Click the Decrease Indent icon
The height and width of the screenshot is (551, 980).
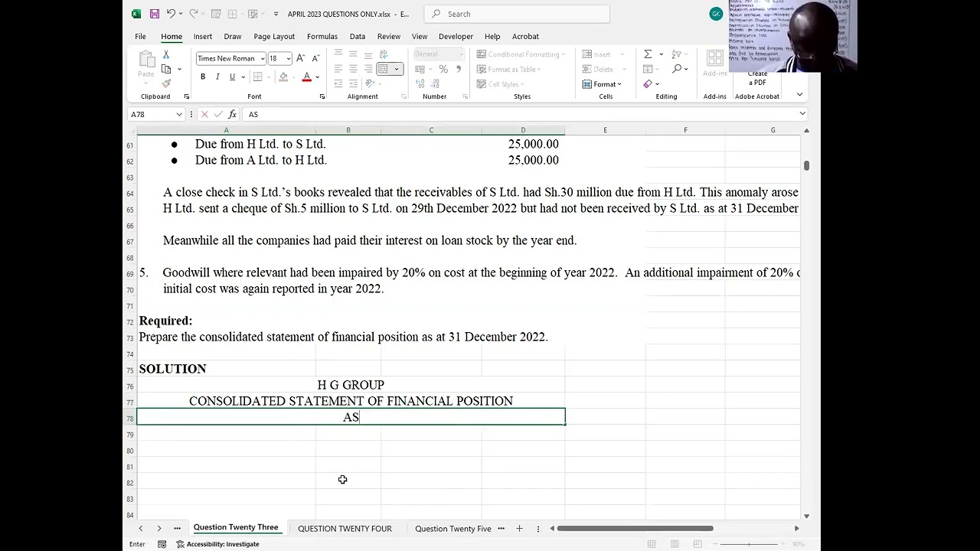pos(338,83)
